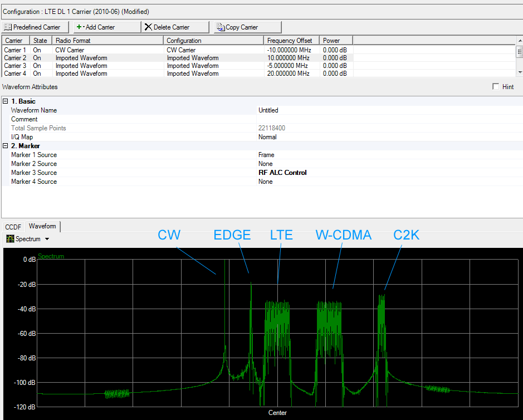Viewport: 523px width, 420px height.
Task: Click the X icon for Delete Carrier
Action: coord(148,27)
